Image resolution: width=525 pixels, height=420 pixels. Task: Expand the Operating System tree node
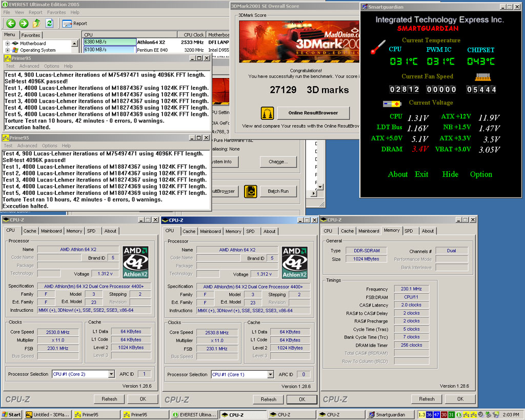(x=7, y=50)
